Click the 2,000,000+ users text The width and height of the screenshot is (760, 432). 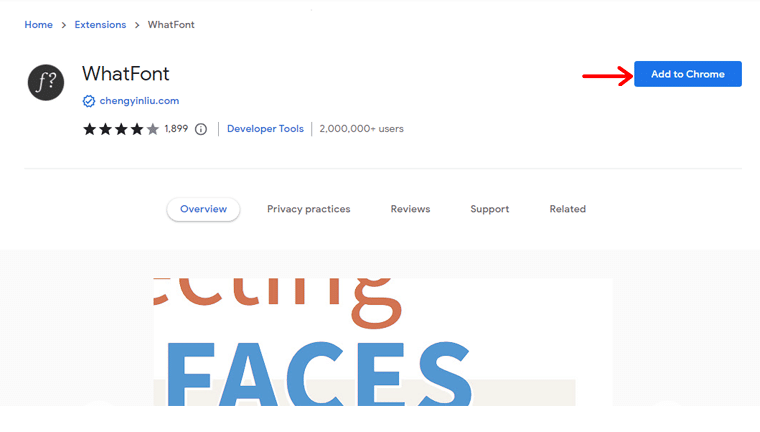361,128
